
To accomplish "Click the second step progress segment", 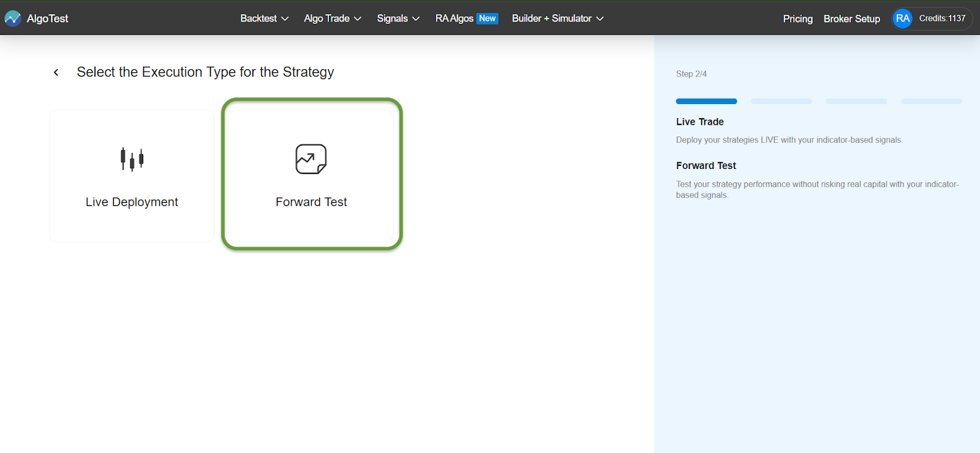I will [782, 101].
